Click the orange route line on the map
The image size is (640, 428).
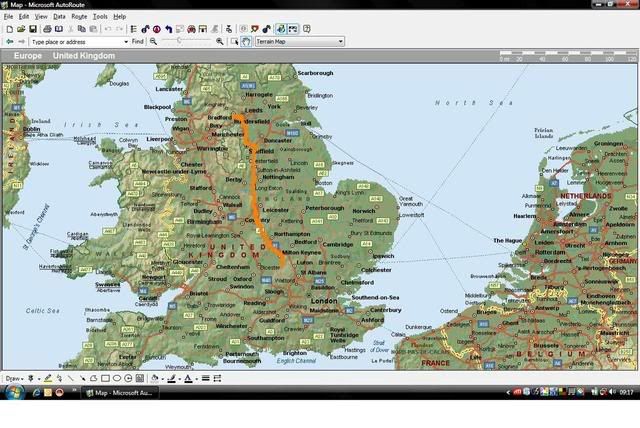click(x=255, y=192)
